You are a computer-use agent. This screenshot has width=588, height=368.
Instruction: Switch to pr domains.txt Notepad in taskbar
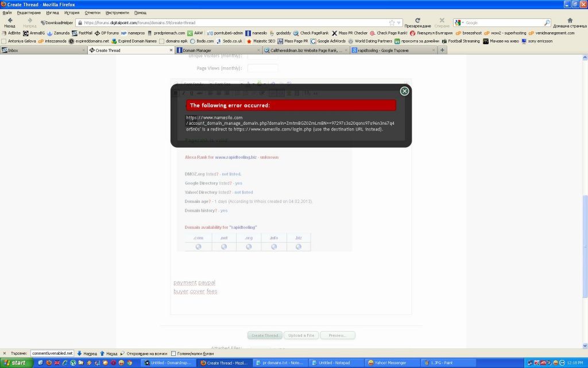pos(280,363)
